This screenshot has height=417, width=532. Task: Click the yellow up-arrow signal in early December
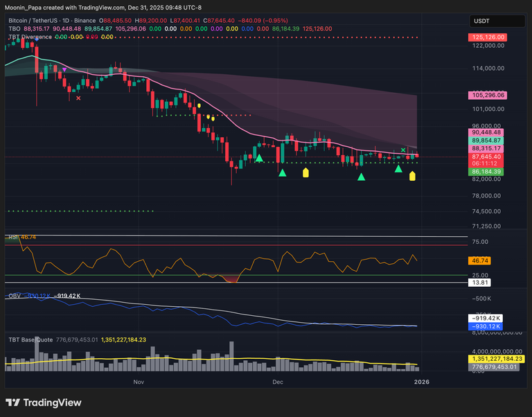[x=306, y=171]
